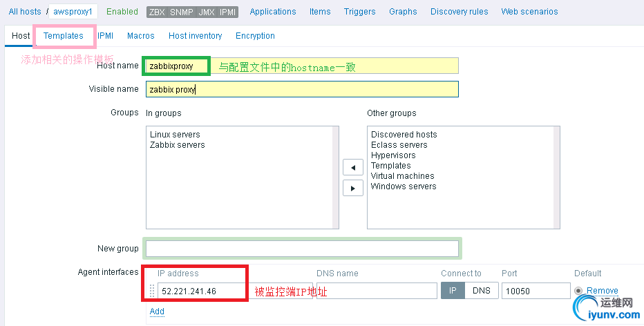Open the Host inventory tab

tap(195, 36)
